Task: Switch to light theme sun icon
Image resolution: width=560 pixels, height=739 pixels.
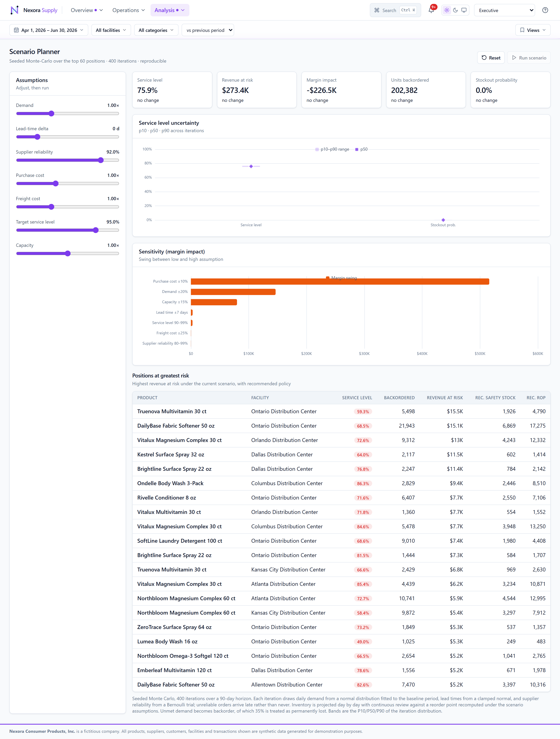Action: pyautogui.click(x=447, y=10)
